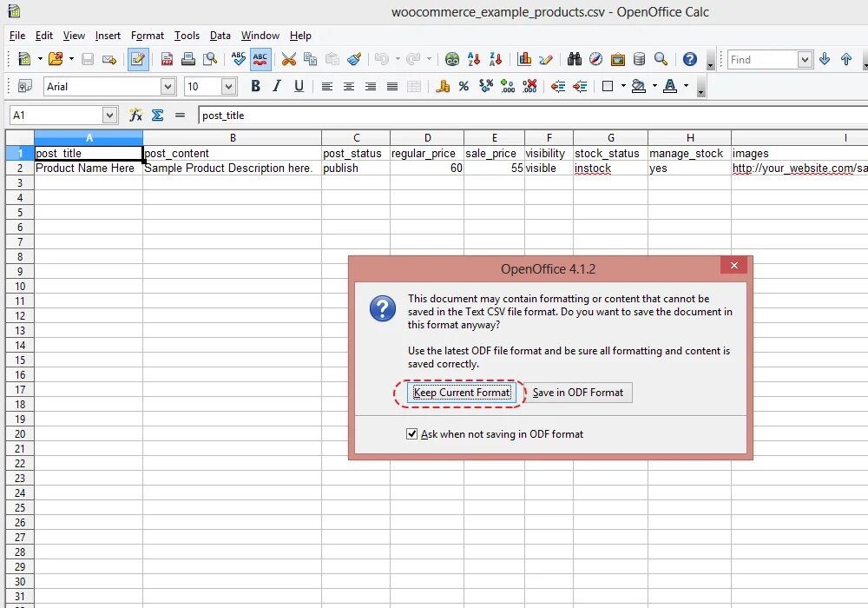Open the File menu
The image size is (868, 608).
pos(17,36)
